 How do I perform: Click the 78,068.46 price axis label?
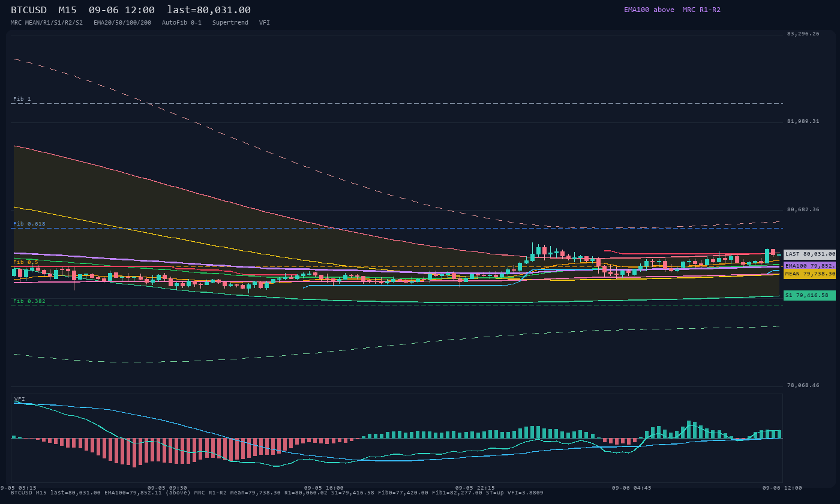803,385
